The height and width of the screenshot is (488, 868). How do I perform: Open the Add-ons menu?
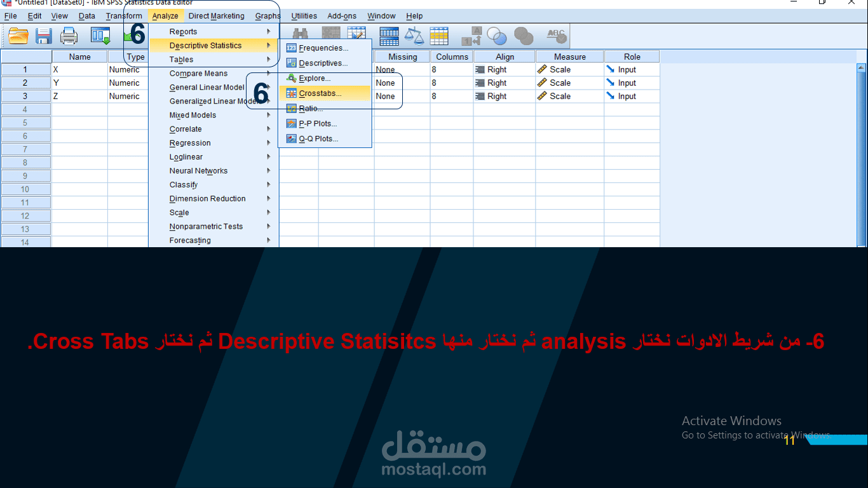[x=342, y=16]
